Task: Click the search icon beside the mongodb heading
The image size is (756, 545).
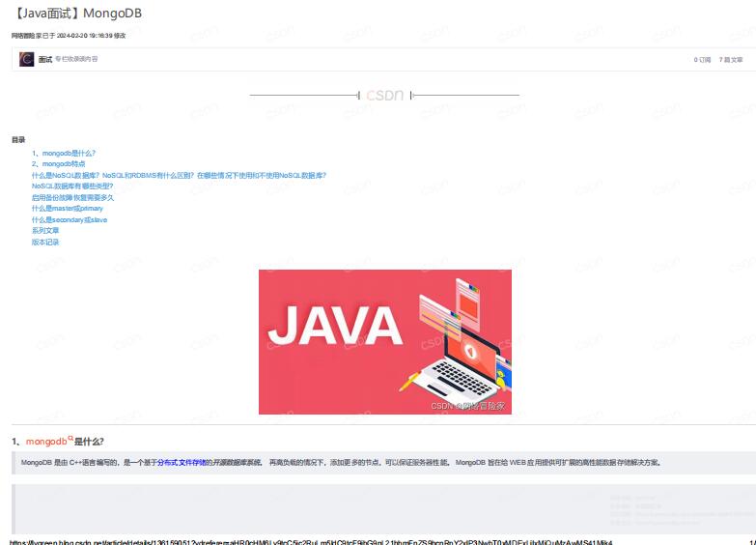Action: [70, 439]
